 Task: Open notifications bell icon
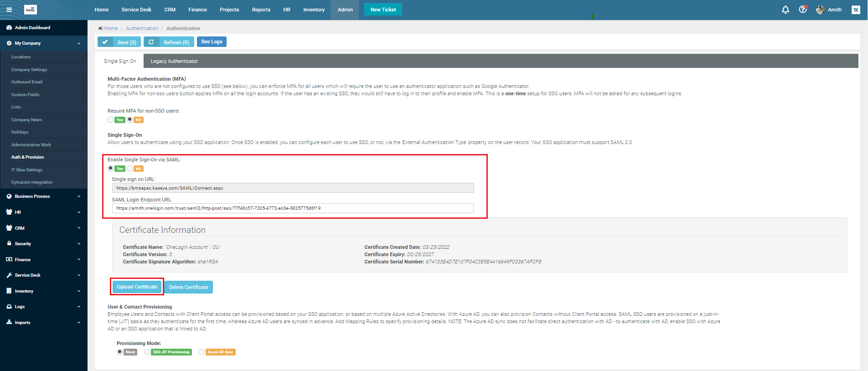pyautogui.click(x=785, y=10)
